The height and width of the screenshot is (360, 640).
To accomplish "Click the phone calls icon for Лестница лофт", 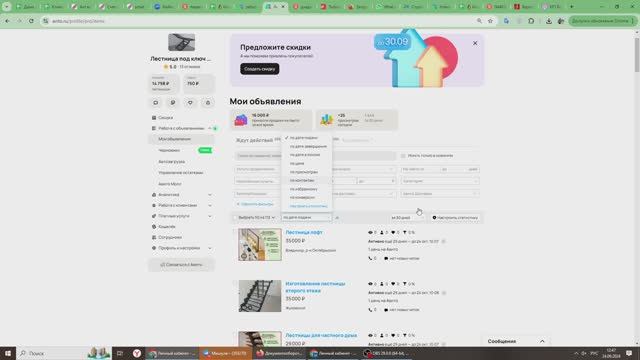I will (370, 258).
